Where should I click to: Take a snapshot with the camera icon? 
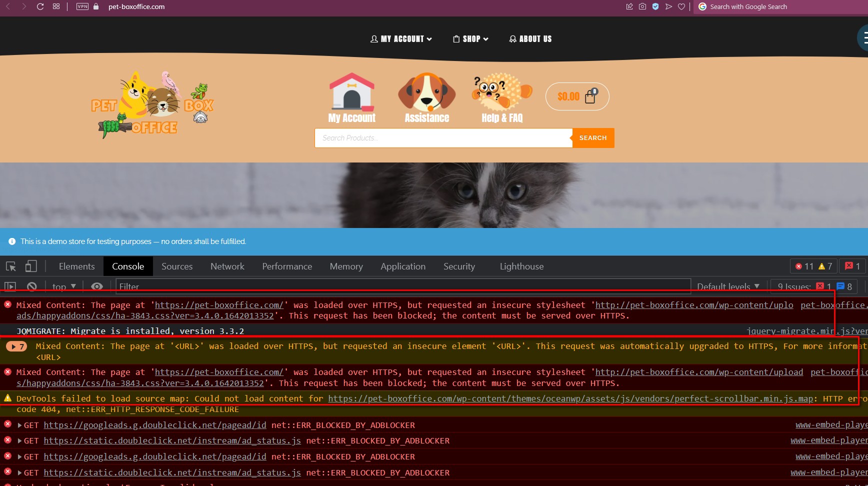coord(642,6)
